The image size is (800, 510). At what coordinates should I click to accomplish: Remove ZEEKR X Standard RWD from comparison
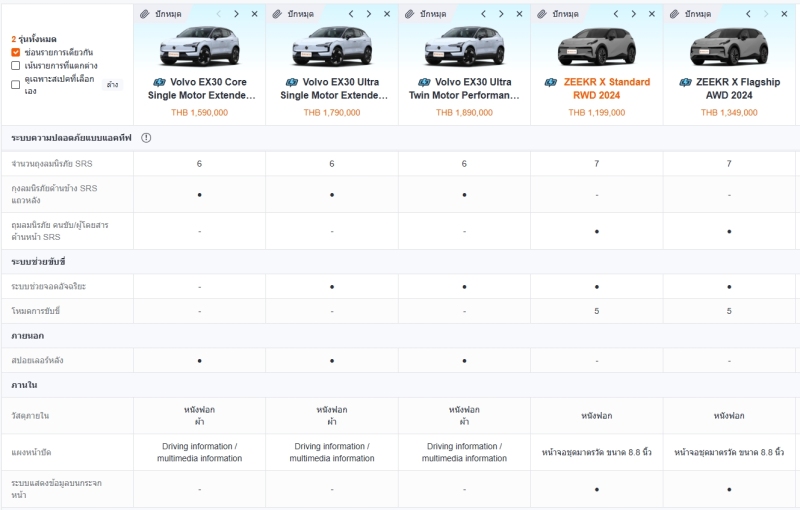pyautogui.click(x=652, y=14)
